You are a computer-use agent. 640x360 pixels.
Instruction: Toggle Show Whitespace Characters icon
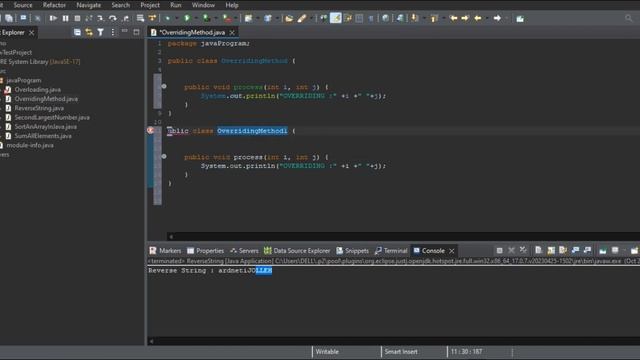tap(371, 18)
